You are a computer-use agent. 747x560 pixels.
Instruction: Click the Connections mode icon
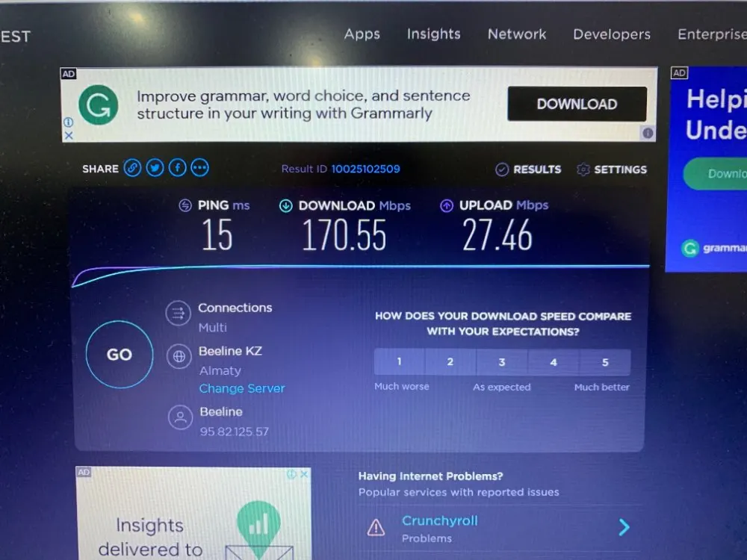[179, 314]
